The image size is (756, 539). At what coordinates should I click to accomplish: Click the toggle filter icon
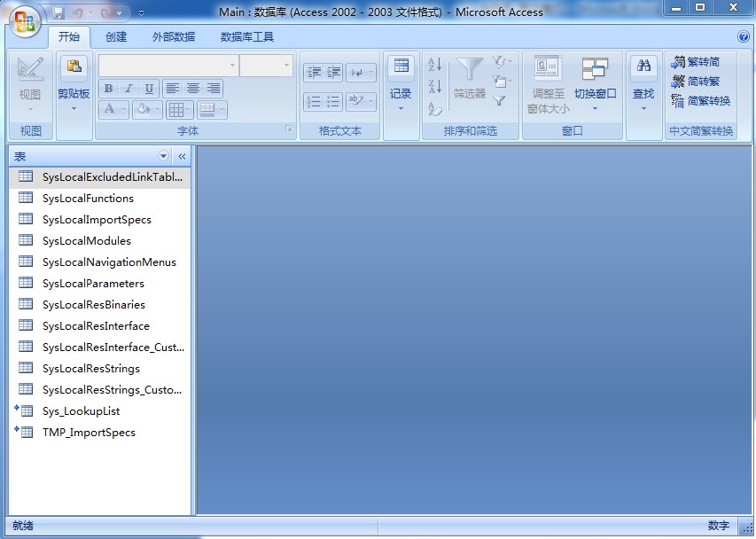499,100
